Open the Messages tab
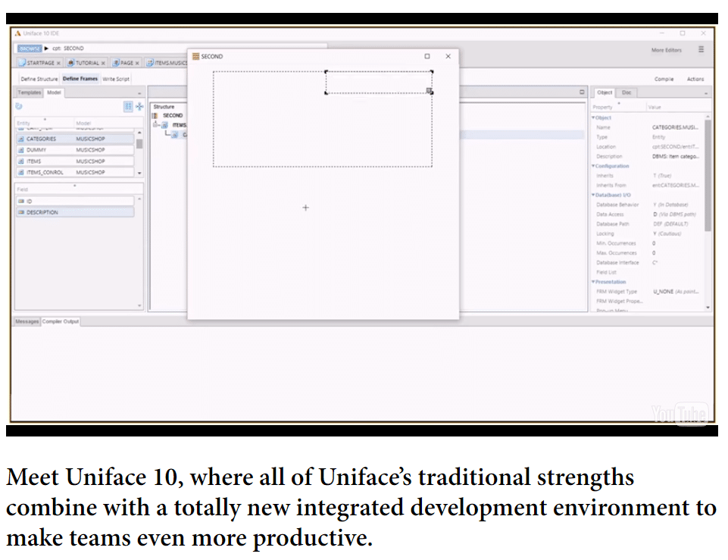728x560 pixels. (27, 321)
